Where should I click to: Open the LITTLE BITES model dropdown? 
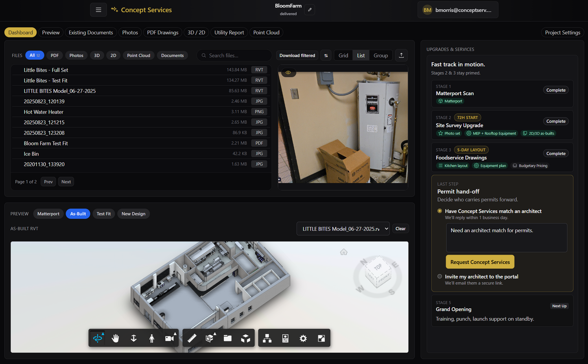(343, 229)
